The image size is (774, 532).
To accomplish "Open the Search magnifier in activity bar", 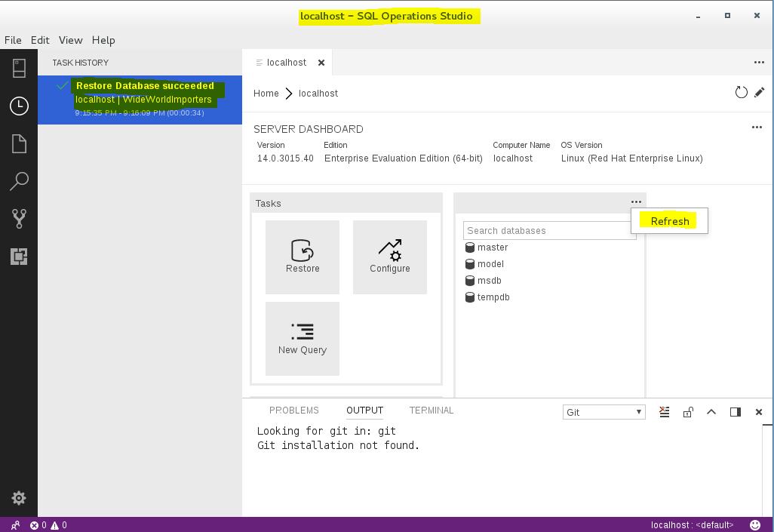I will point(19,181).
